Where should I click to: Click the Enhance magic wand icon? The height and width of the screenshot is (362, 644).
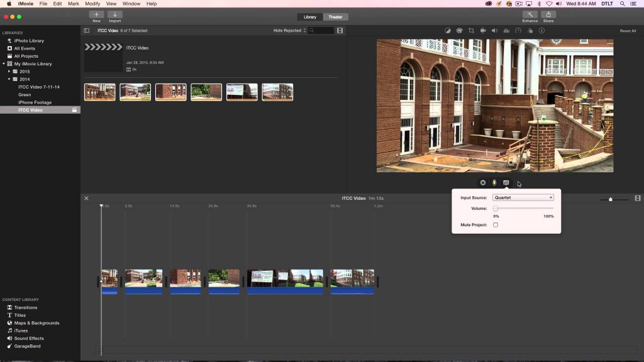coord(529,16)
